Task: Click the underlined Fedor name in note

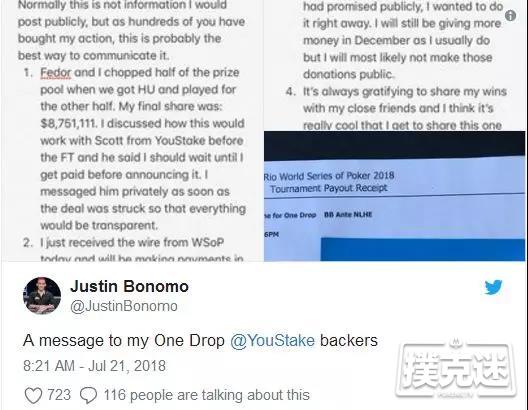Action: click(x=56, y=72)
